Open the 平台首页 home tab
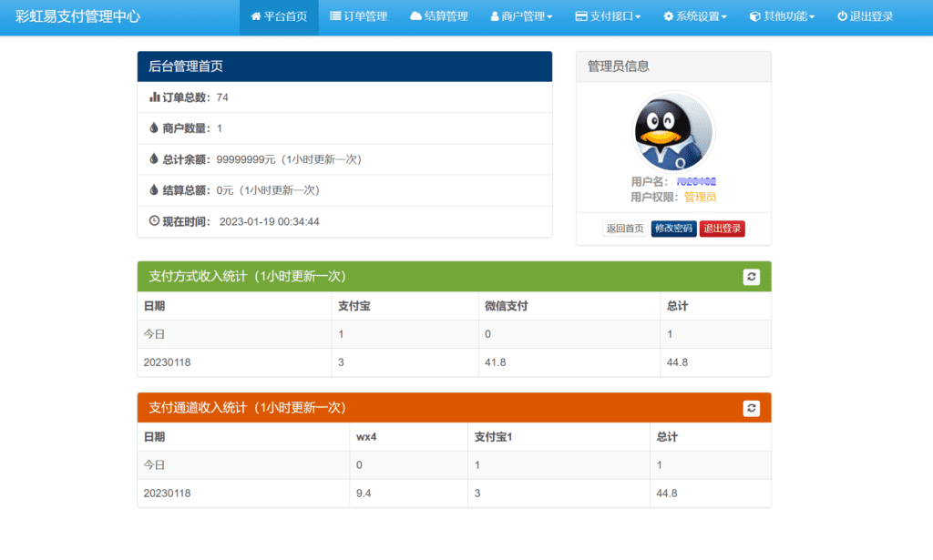 click(279, 16)
